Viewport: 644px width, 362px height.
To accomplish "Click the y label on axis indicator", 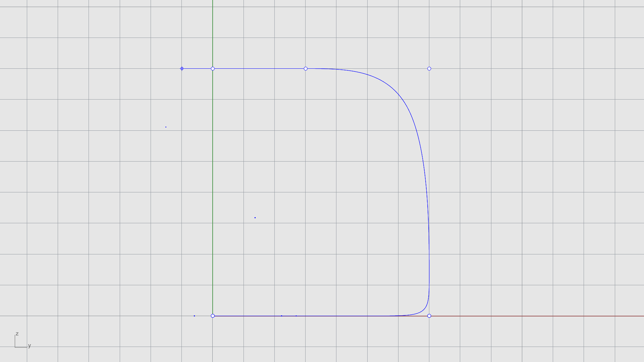I will 30,346.
